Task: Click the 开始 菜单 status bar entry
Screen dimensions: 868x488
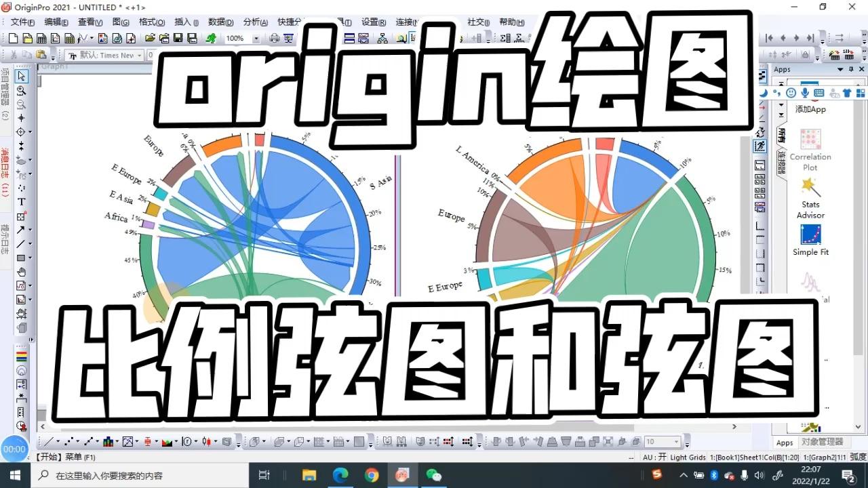Action: point(66,457)
